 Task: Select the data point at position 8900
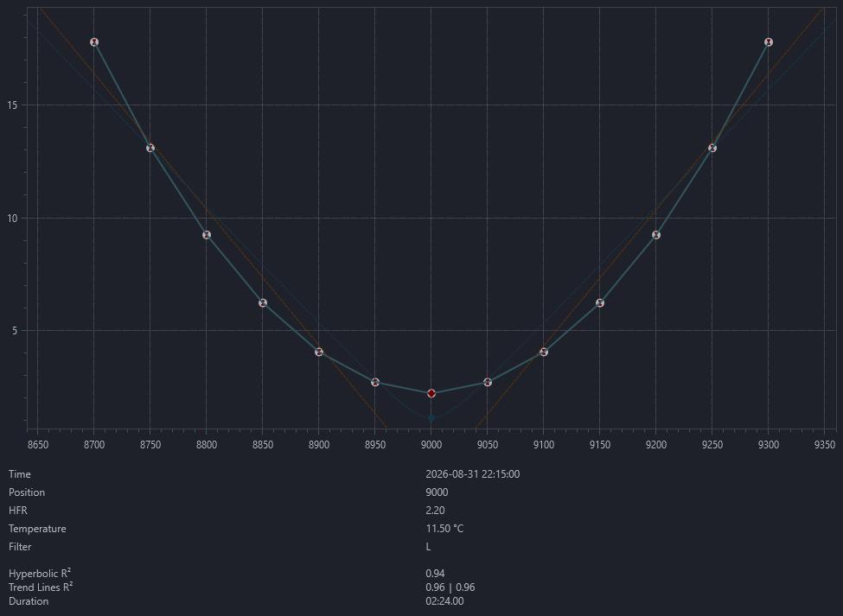[x=319, y=352]
